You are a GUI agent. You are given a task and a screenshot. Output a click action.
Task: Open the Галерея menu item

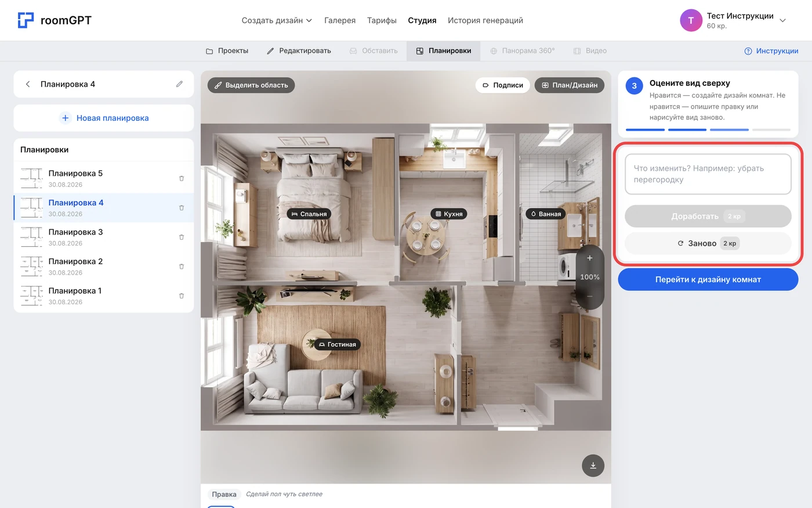[340, 20]
